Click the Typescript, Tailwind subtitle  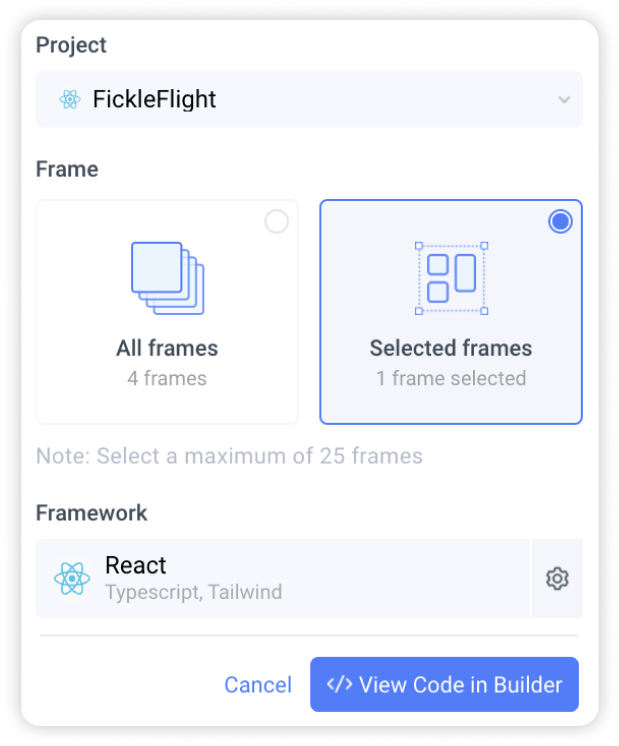(193, 592)
